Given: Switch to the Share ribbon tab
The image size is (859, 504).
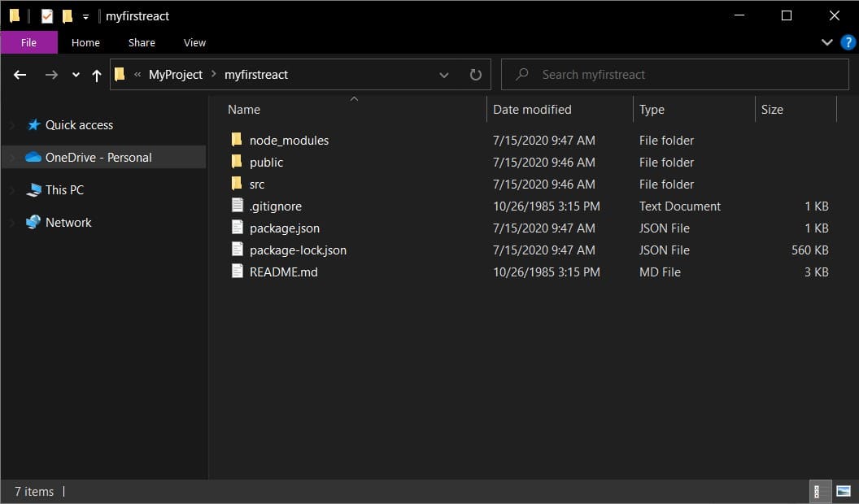Looking at the screenshot, I should [x=142, y=43].
